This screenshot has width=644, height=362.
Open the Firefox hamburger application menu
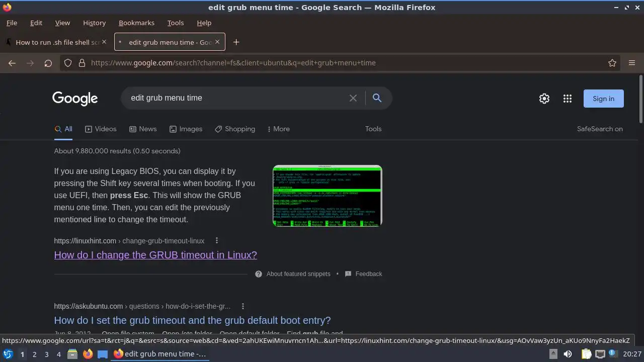632,63
